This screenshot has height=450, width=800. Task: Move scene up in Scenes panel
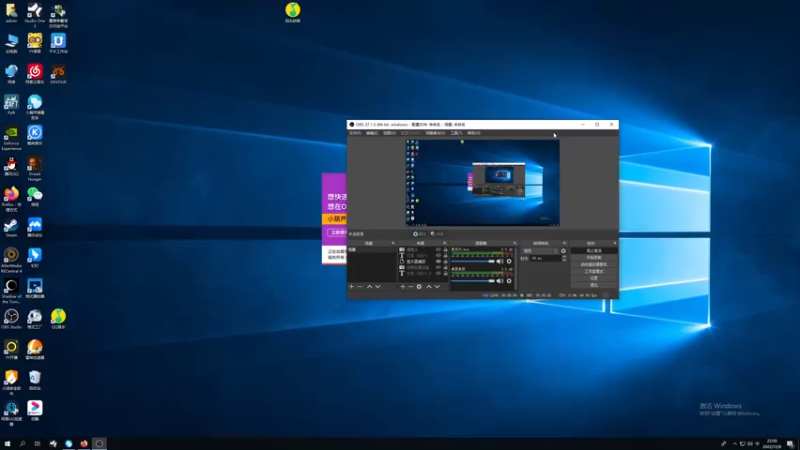[x=369, y=287]
